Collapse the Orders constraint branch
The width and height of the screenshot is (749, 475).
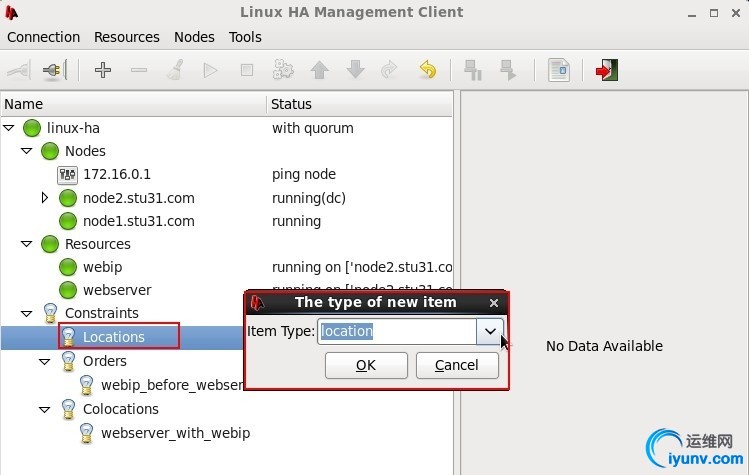[x=45, y=361]
